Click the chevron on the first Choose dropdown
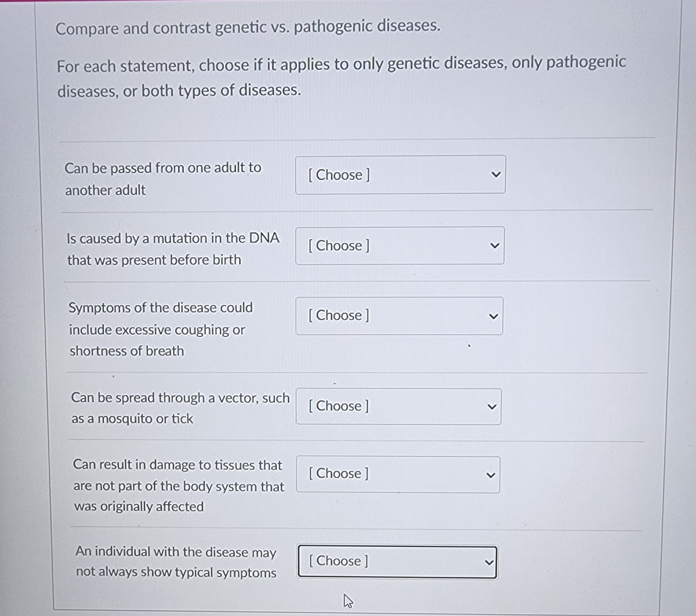 (496, 174)
